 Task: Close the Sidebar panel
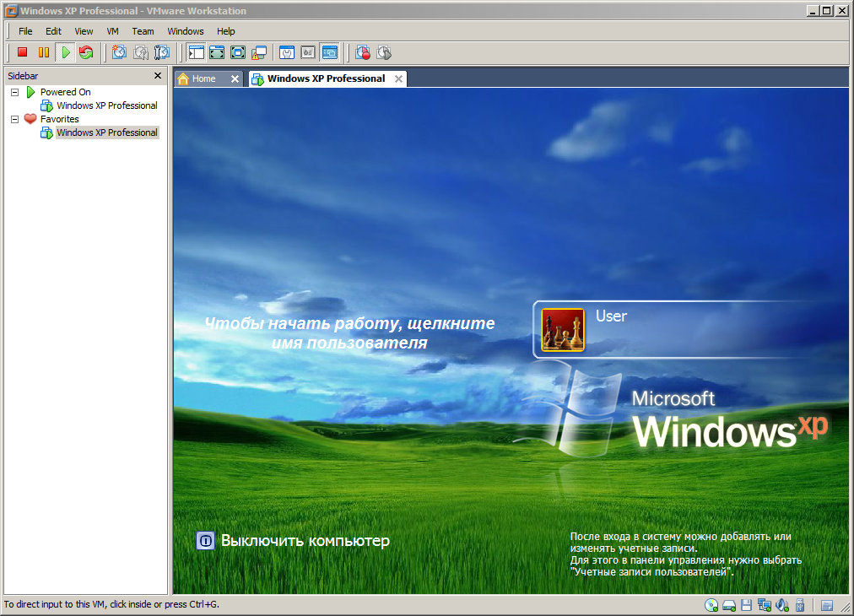158,76
